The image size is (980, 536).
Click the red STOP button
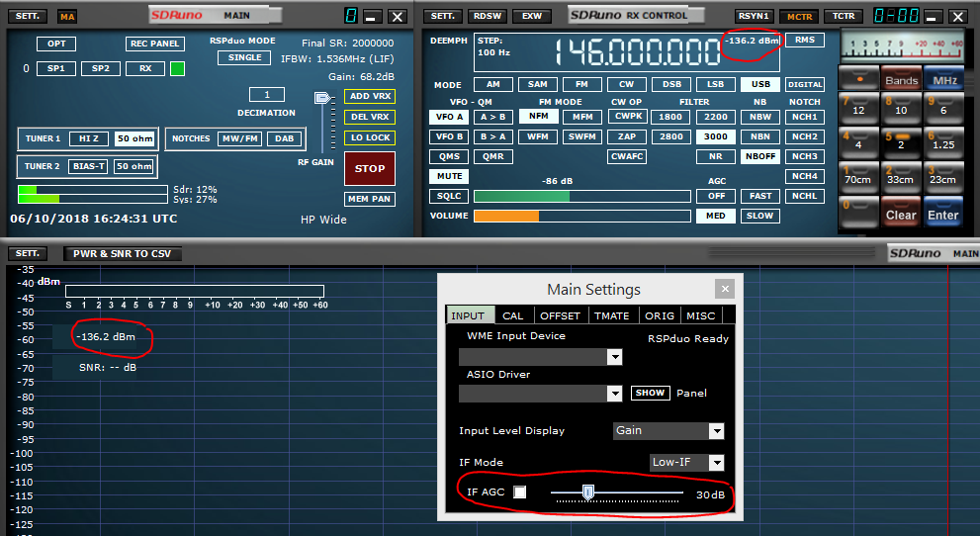(x=370, y=169)
